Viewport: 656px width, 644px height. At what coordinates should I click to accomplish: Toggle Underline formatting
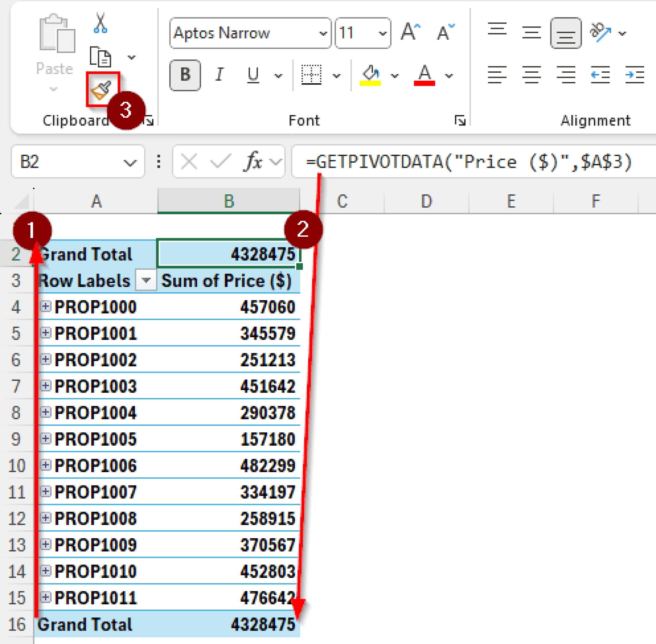click(x=253, y=75)
